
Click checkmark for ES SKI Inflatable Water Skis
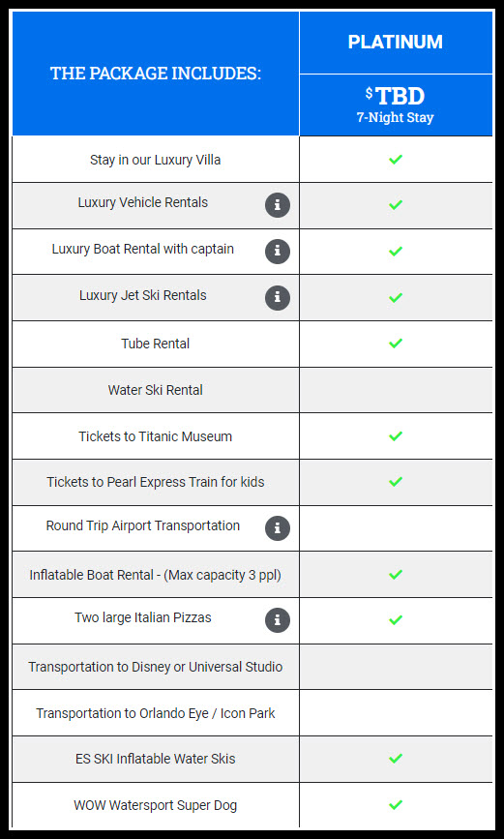(x=396, y=759)
